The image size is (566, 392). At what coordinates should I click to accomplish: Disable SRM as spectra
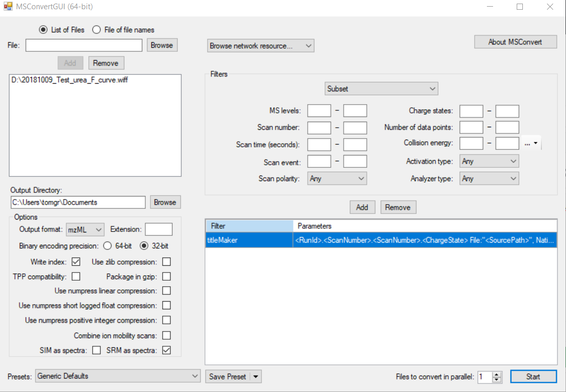(x=166, y=350)
